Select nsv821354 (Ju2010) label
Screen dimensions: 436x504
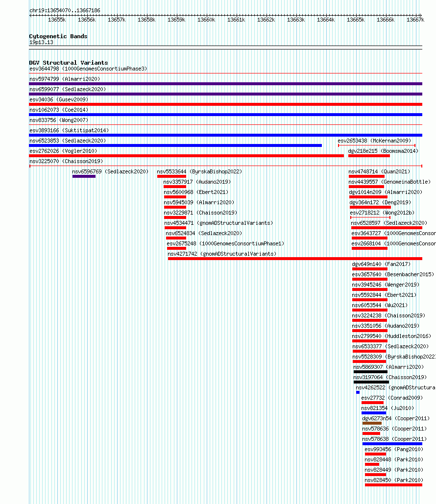(388, 408)
